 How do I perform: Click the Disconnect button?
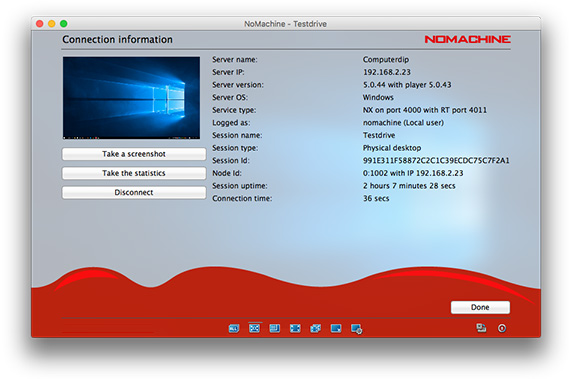pyautogui.click(x=134, y=192)
